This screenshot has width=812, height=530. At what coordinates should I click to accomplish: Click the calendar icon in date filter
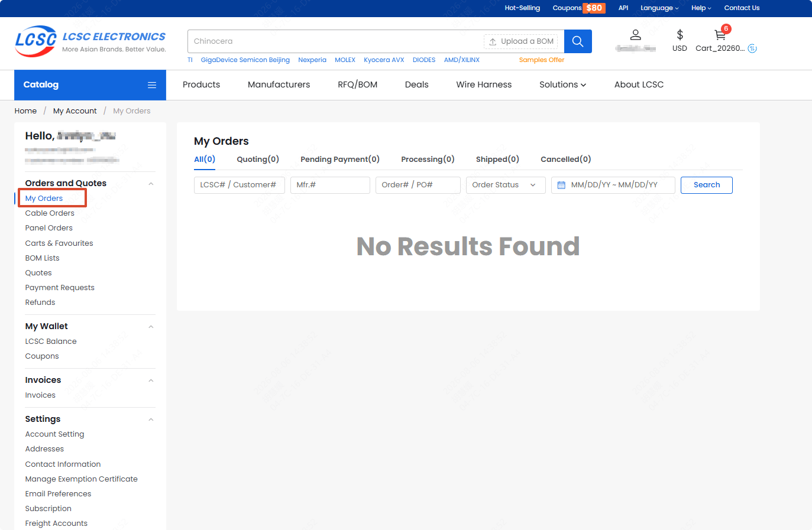561,185
